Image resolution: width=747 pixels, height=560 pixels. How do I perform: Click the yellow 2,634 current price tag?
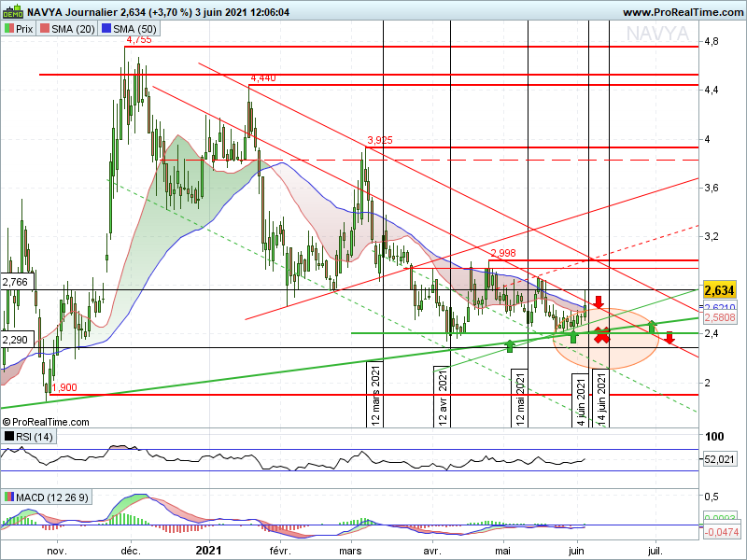[x=719, y=290]
